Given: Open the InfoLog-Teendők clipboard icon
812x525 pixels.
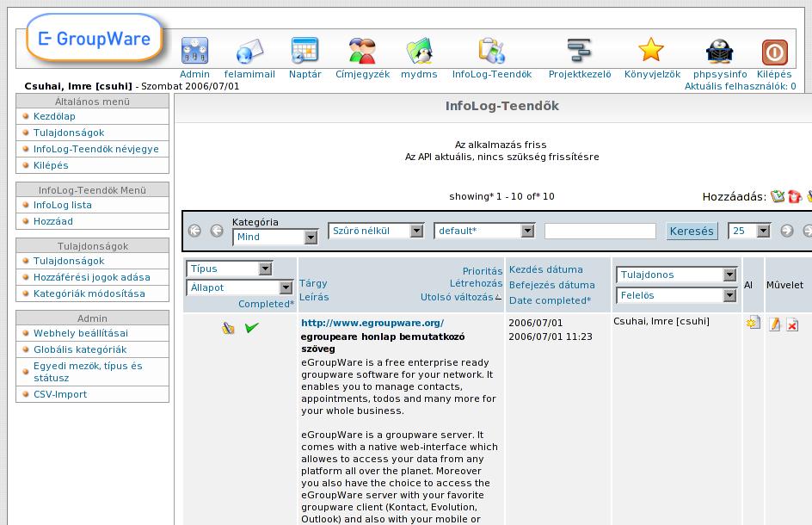Looking at the screenshot, I should (x=491, y=51).
